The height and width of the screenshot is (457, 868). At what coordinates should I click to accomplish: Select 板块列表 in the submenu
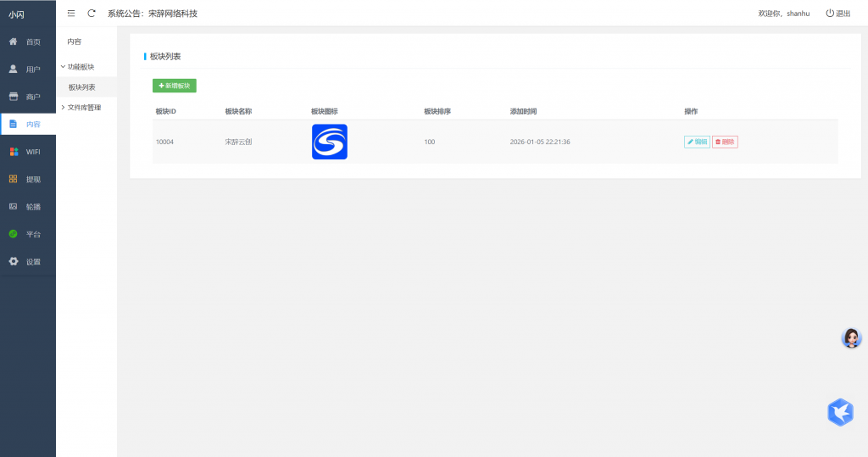coord(82,87)
